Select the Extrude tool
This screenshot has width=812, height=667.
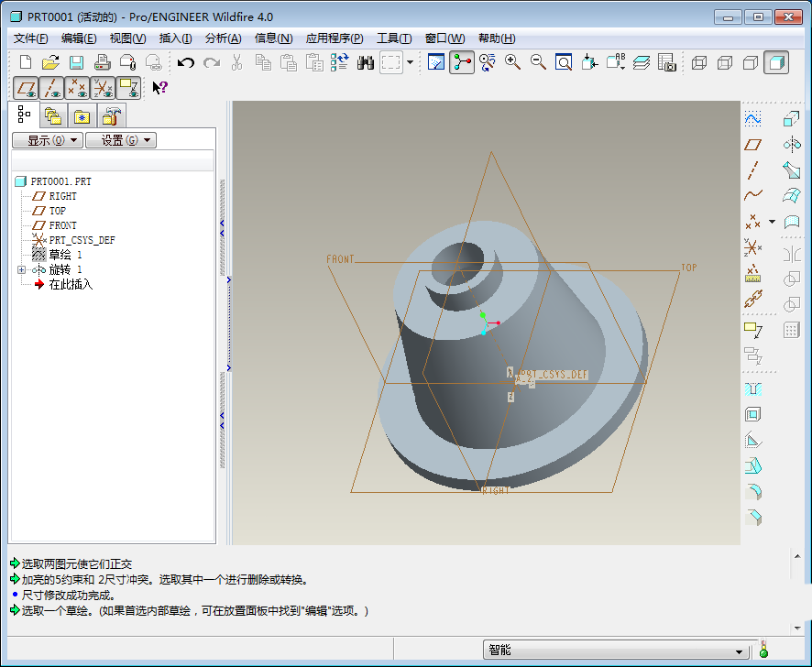click(791, 119)
